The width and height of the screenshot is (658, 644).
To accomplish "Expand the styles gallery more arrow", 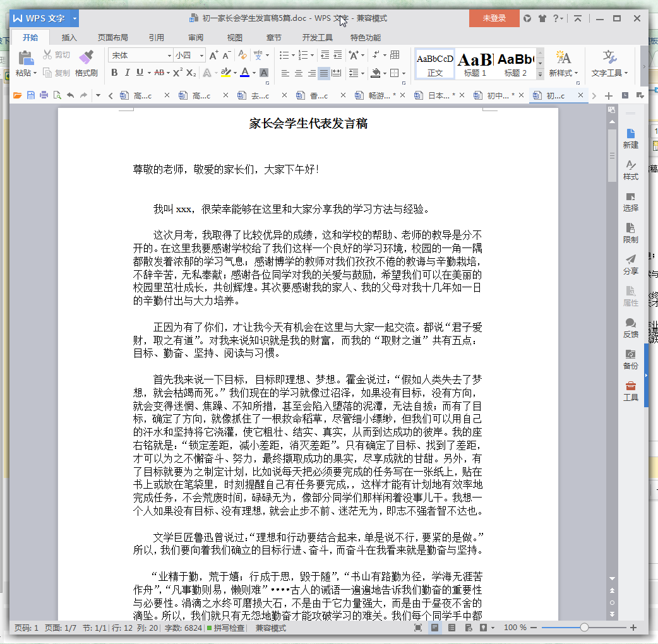I will 541,73.
